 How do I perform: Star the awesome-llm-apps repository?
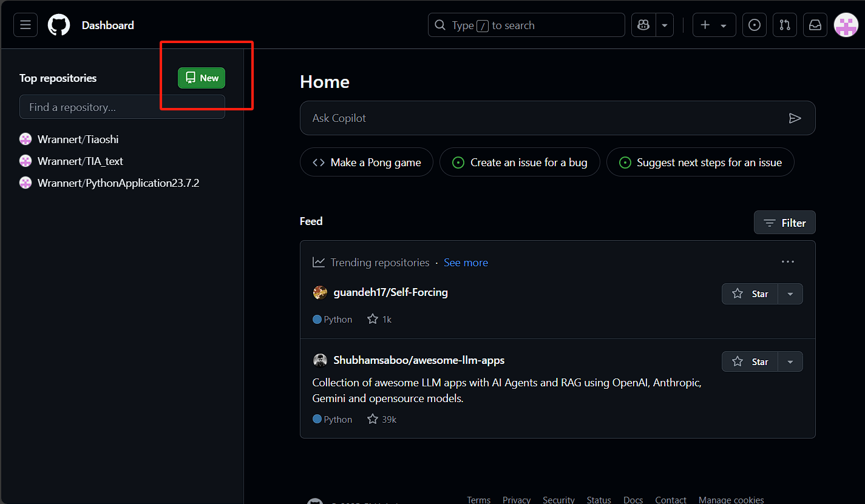tap(750, 361)
